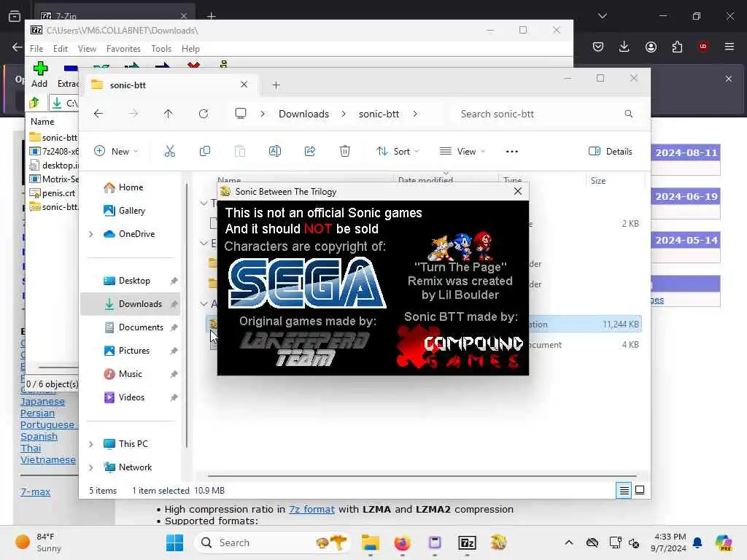Open 7-Zip File menu

36,49
